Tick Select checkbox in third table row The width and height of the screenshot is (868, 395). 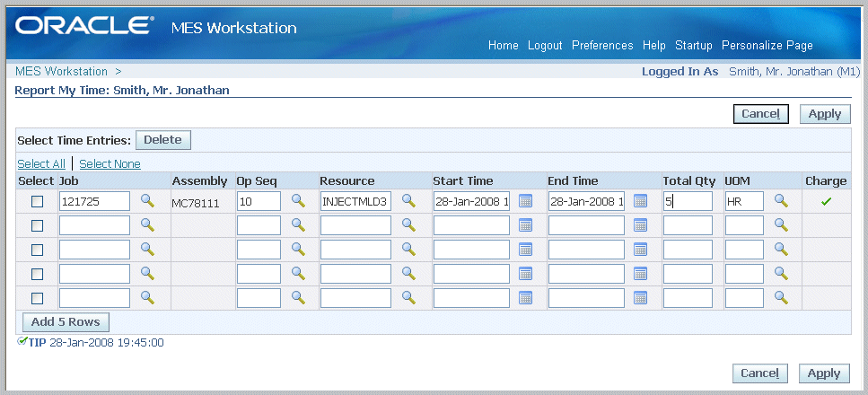[37, 250]
